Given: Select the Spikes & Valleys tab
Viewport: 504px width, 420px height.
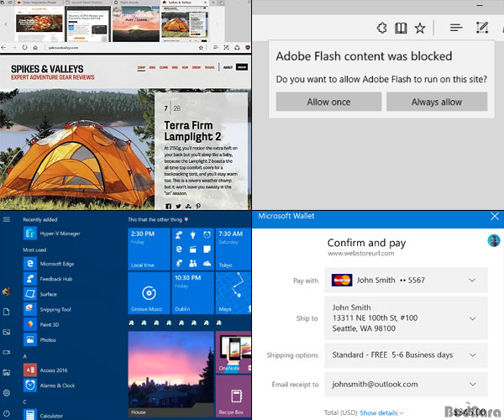Looking at the screenshot, I should click(x=180, y=3).
